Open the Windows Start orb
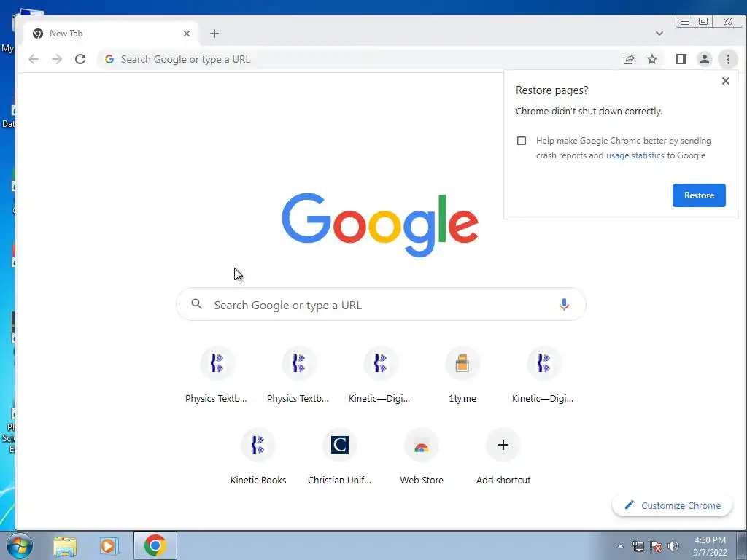 pyautogui.click(x=20, y=545)
